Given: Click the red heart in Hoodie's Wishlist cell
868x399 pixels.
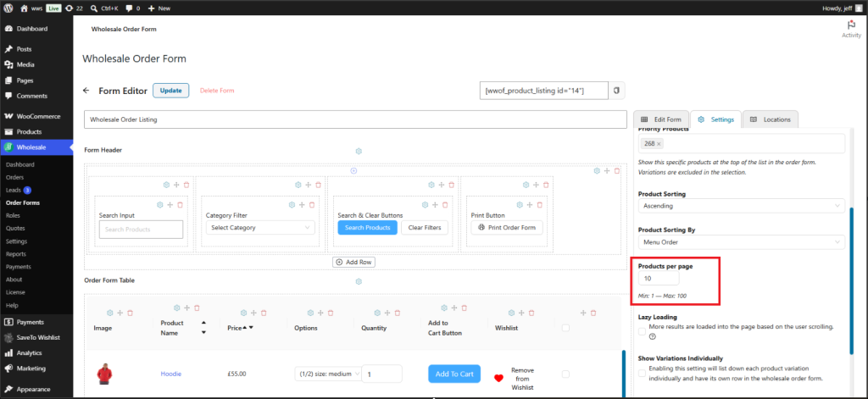Looking at the screenshot, I should 498,379.
